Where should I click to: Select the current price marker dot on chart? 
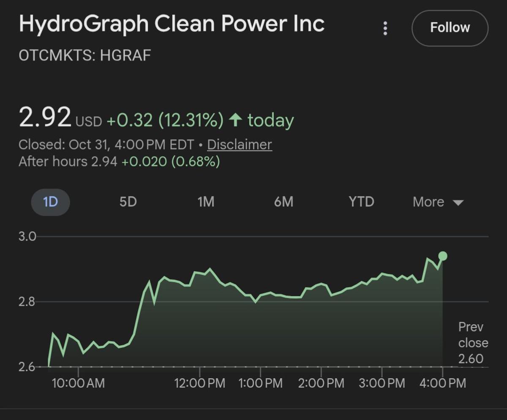(x=442, y=255)
